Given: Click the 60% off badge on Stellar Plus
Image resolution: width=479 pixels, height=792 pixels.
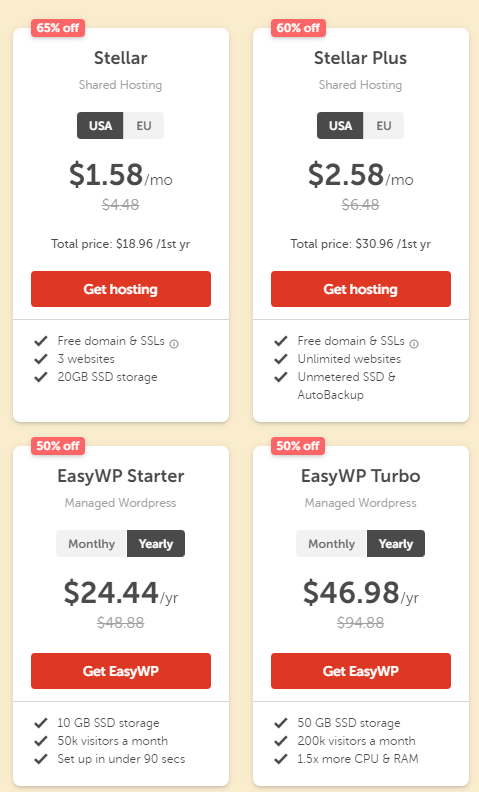Looking at the screenshot, I should [x=298, y=28].
